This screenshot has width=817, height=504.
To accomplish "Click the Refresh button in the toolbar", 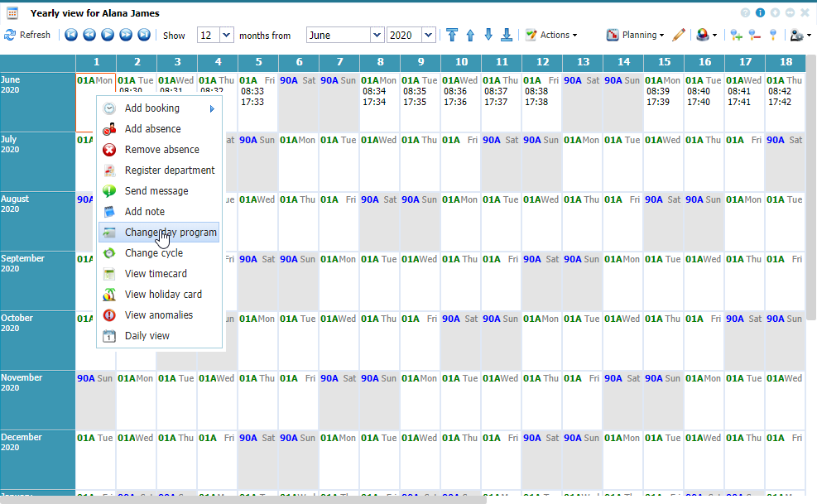I will click(27, 35).
